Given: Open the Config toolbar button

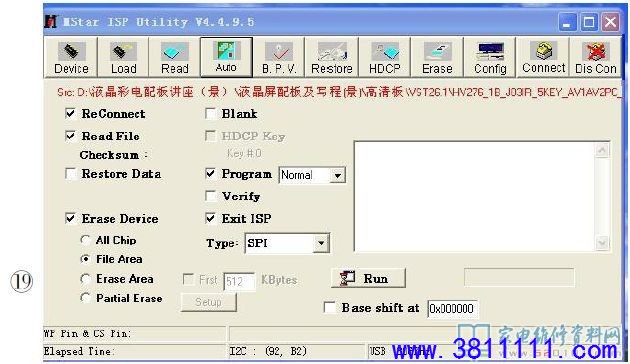Looking at the screenshot, I should pyautogui.click(x=490, y=57).
